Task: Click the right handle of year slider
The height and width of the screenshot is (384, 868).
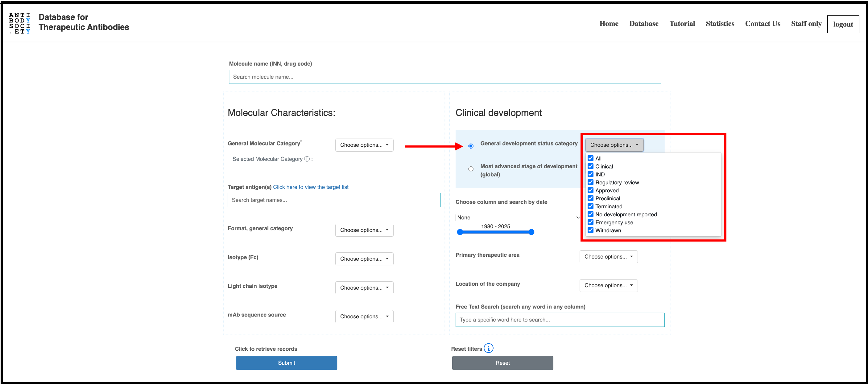Action: (531, 232)
